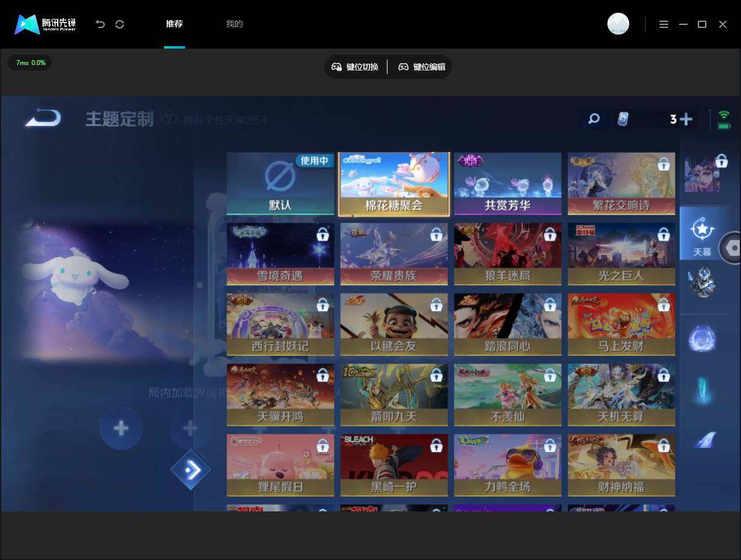This screenshot has width=741, height=560.
Task: Click the undo back arrow icon
Action: tap(100, 24)
